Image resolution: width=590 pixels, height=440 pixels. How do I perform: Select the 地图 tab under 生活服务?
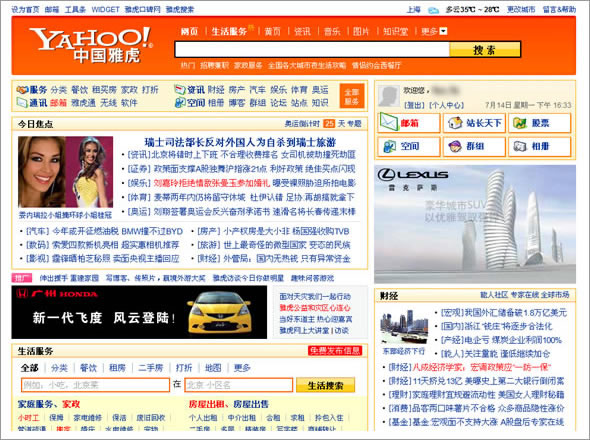click(213, 368)
